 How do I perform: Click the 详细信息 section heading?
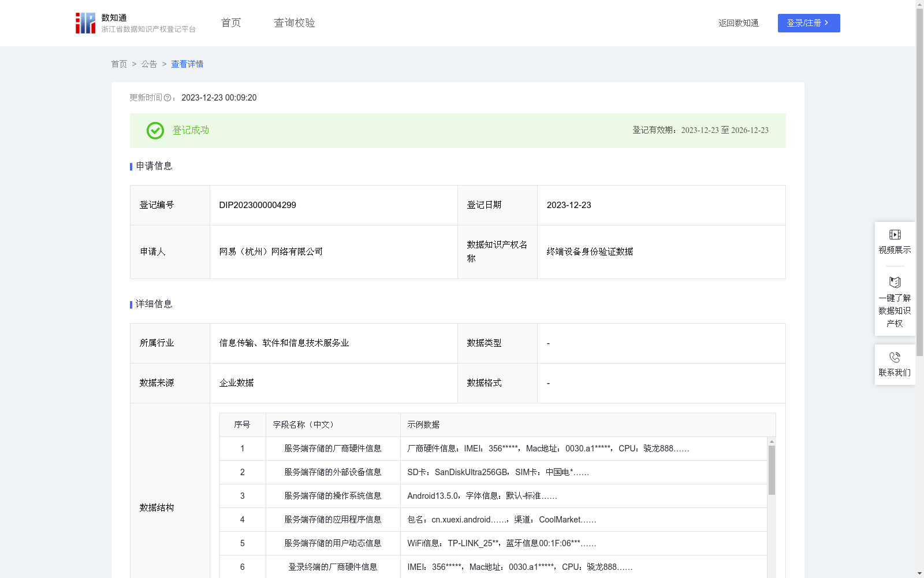click(x=154, y=305)
